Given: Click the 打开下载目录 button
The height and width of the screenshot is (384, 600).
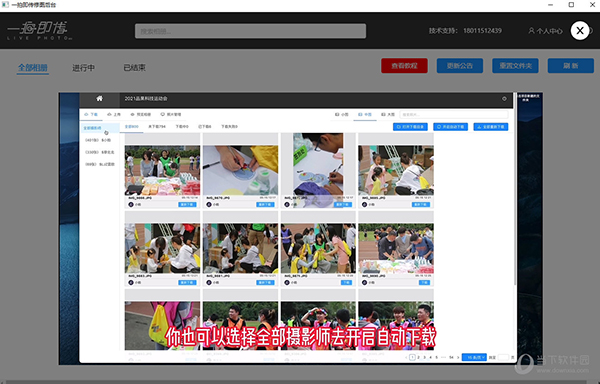Looking at the screenshot, I should click(410, 127).
